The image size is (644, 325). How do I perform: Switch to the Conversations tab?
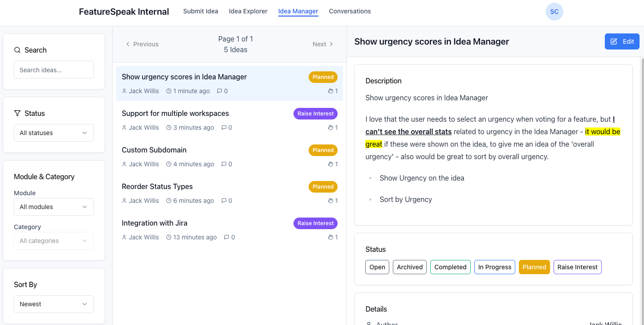[350, 11]
